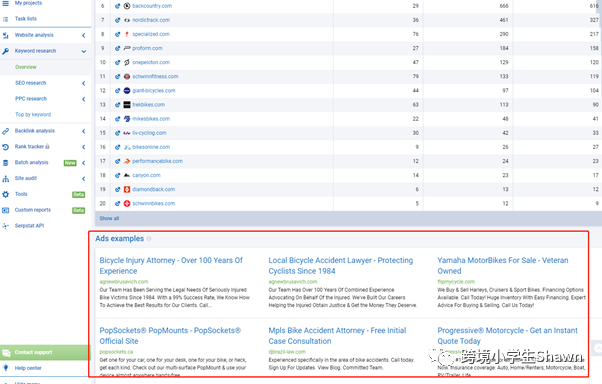Screen dimensions: 602x384
Task: Open external link icon for giant-bicycles.com
Action: (x=117, y=91)
